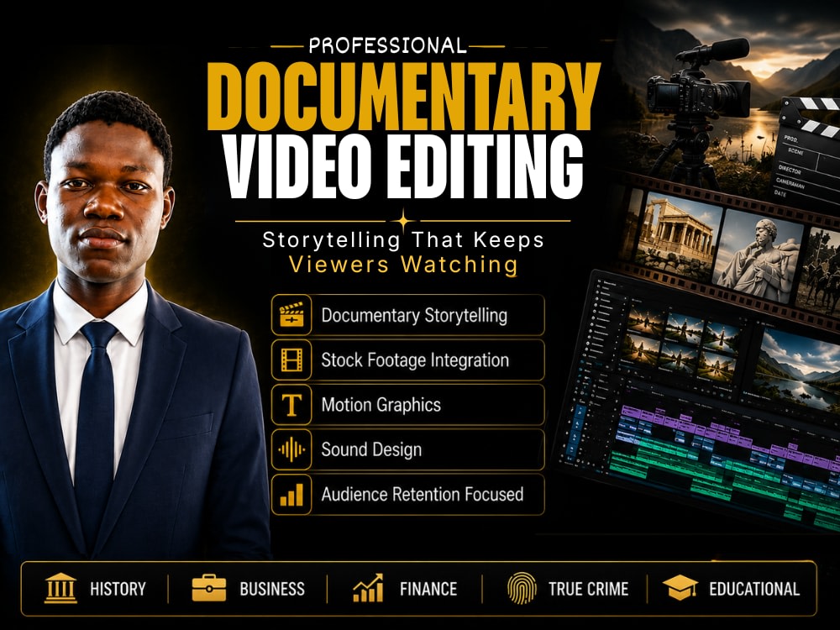The width and height of the screenshot is (840, 630).
Task: Select the Audience Retention Focused row
Action: [x=408, y=495]
